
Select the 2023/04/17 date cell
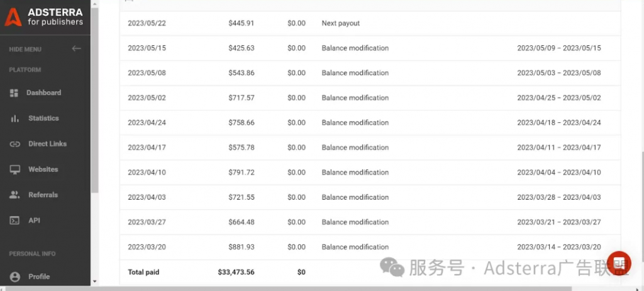[x=147, y=147]
